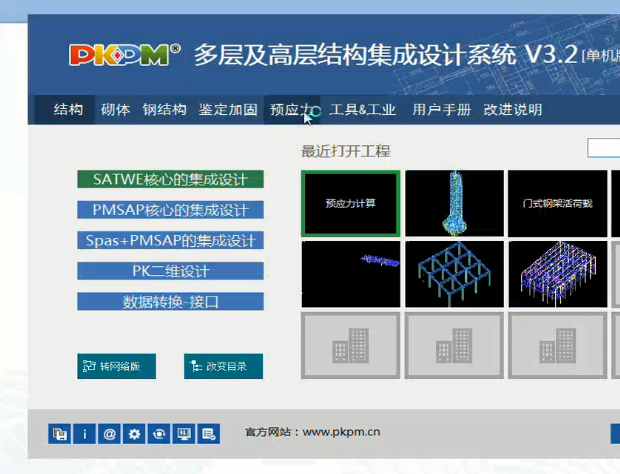Click second empty gray building project slot
Viewport: 620px width, 474px height.
(x=454, y=346)
